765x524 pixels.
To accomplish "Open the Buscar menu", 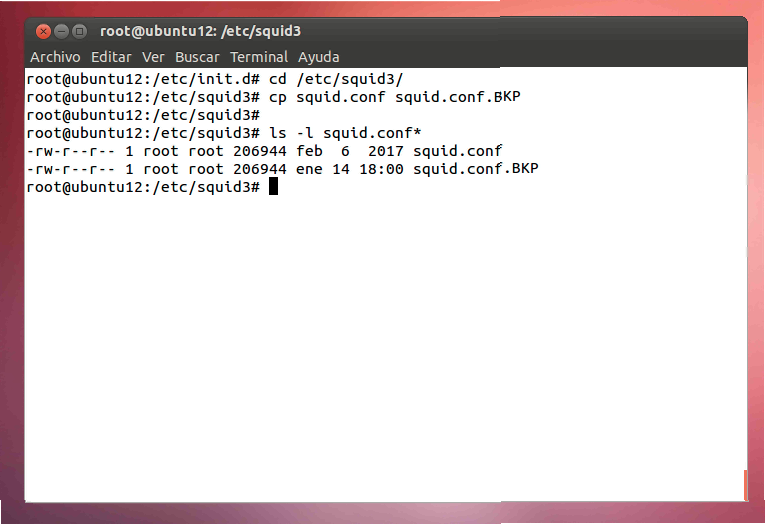I will (x=197, y=57).
